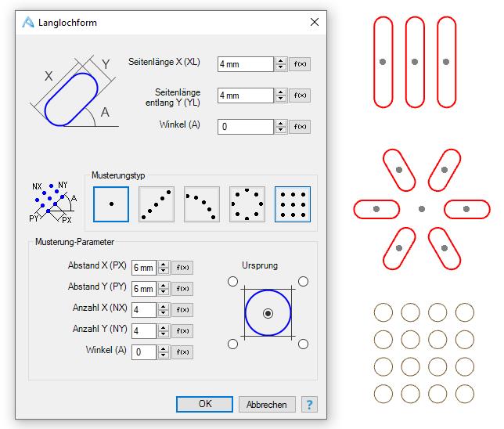Viewport: 504px width, 429px height.
Task: Click the blue help question mark icon
Action: tap(309, 404)
